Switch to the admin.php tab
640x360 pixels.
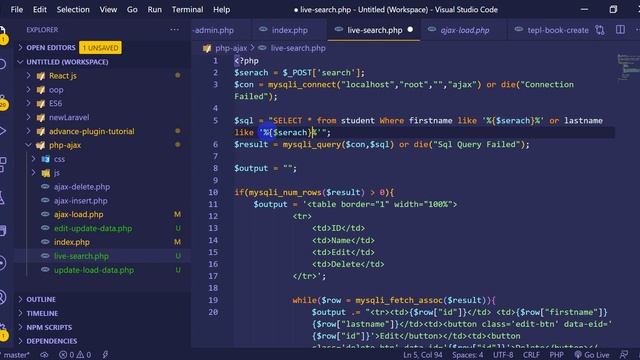[x=220, y=30]
